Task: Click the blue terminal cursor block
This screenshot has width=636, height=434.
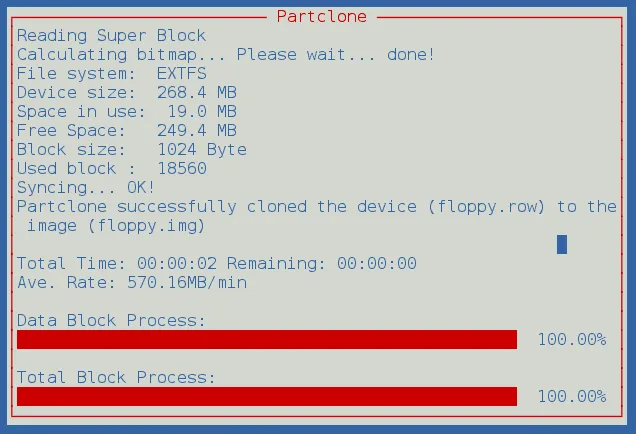Action: (x=562, y=244)
